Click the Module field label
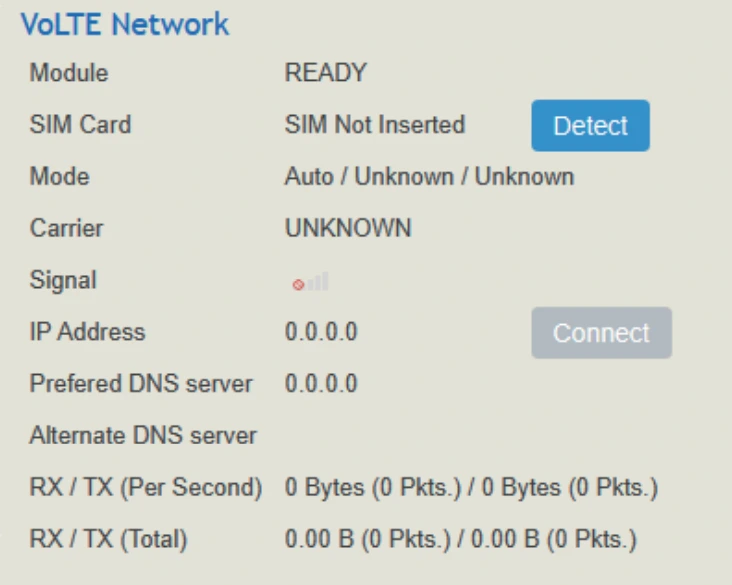This screenshot has height=585, width=732. 69,73
